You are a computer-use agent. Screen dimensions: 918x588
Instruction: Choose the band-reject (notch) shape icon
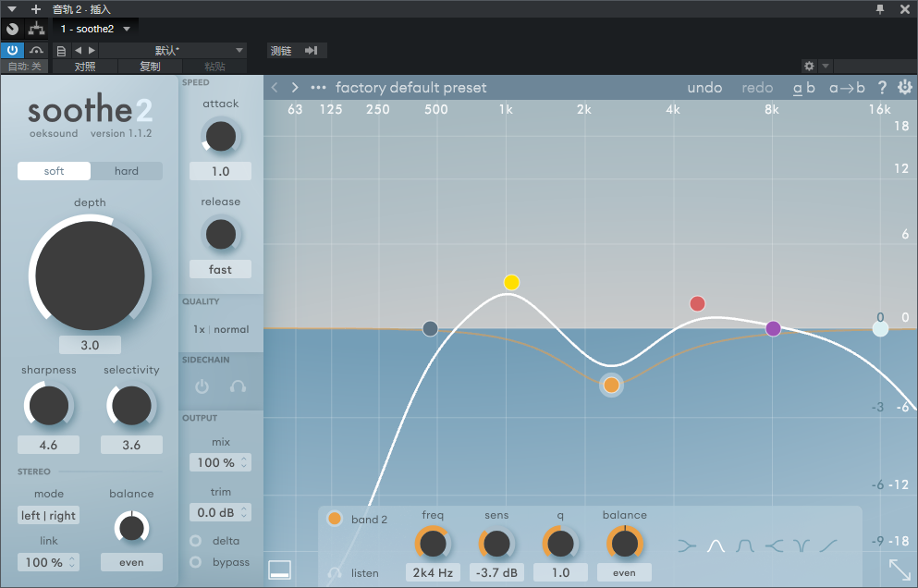click(x=802, y=545)
